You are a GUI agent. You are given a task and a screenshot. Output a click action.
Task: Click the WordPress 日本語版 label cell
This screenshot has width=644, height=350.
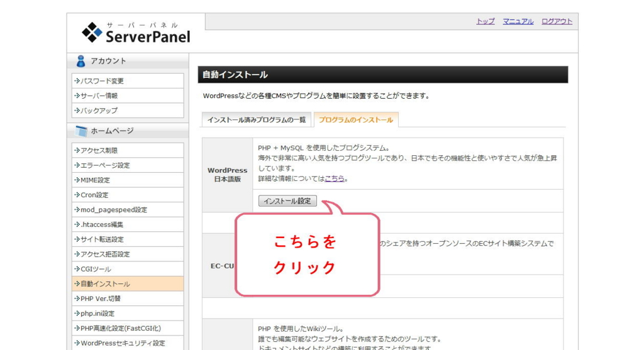click(228, 175)
